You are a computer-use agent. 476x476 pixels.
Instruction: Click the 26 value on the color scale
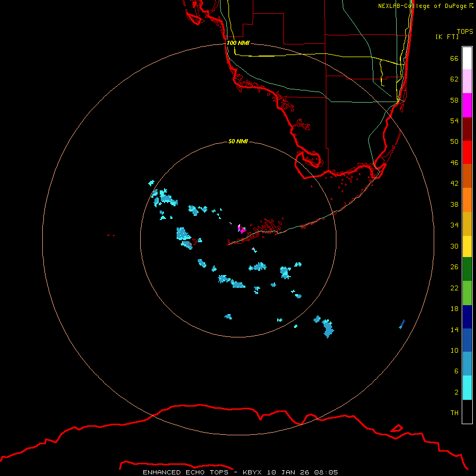click(x=454, y=267)
